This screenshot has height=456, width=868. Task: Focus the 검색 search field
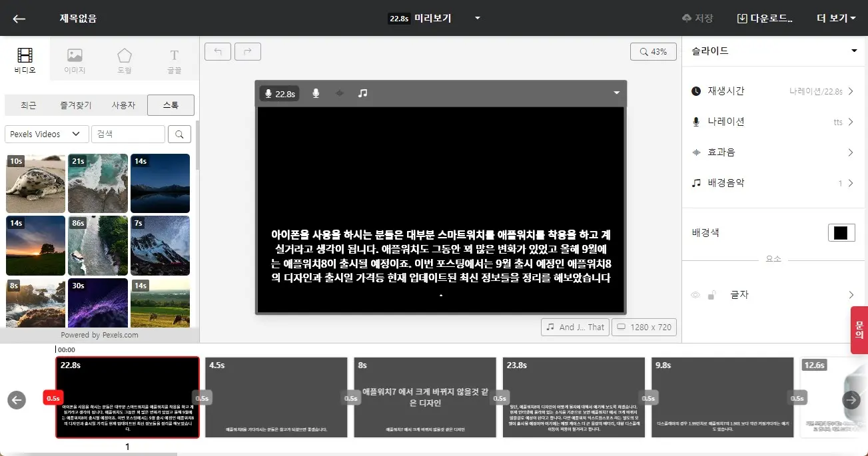coord(128,134)
